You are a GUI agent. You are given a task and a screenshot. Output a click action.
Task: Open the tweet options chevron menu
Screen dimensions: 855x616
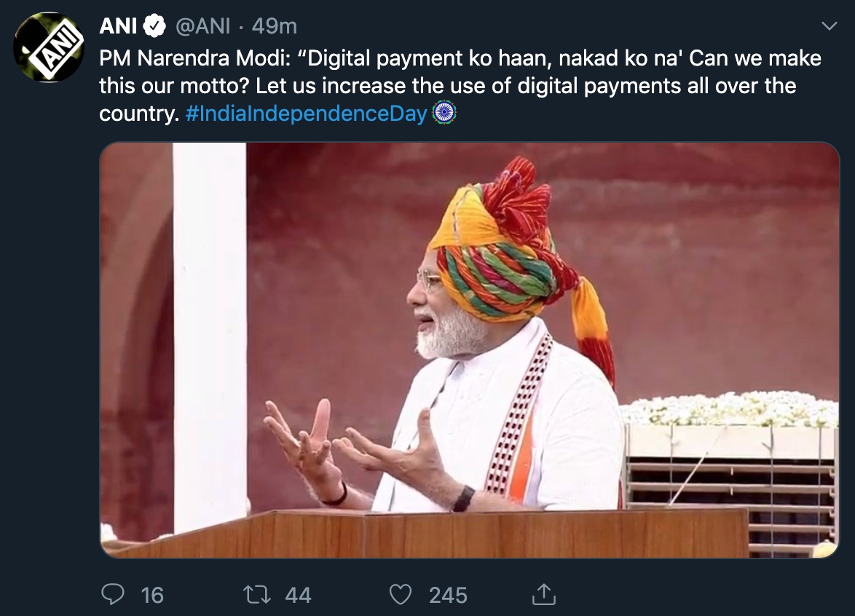click(829, 27)
